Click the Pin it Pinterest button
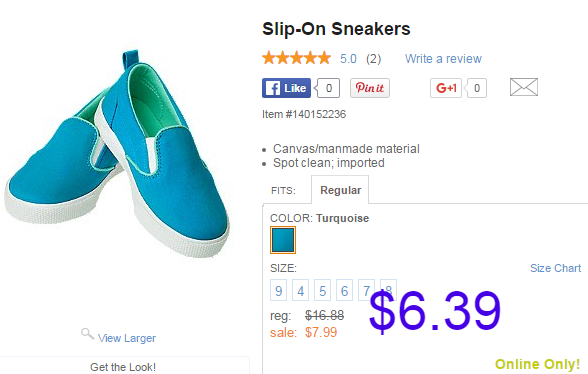The width and height of the screenshot is (588, 374). point(370,88)
